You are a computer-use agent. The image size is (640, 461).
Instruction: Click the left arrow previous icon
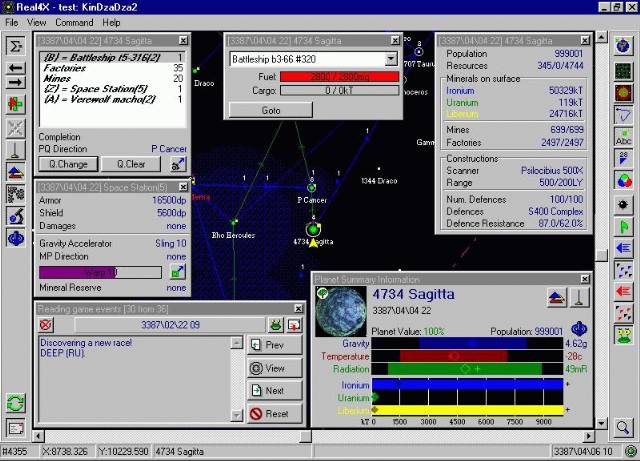16,67
